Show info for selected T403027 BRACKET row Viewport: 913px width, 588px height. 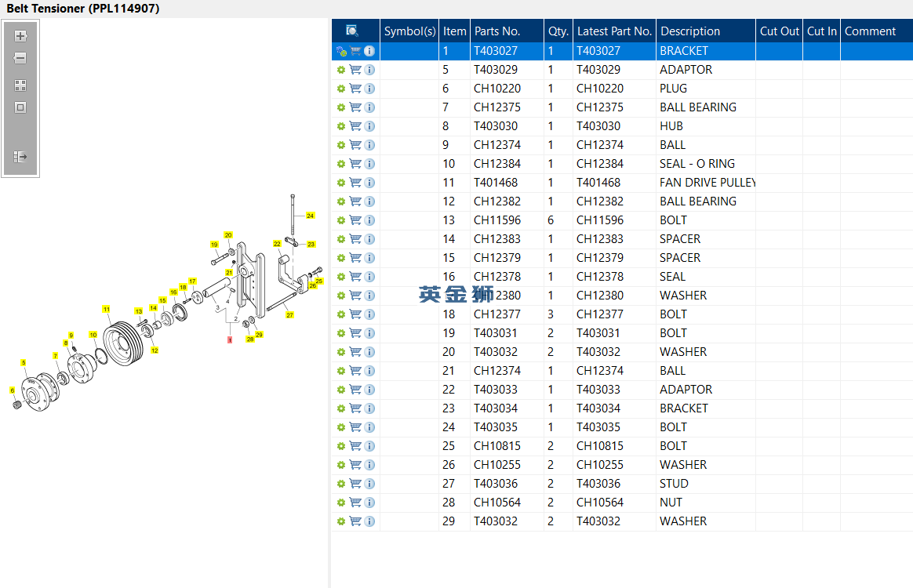[369, 51]
